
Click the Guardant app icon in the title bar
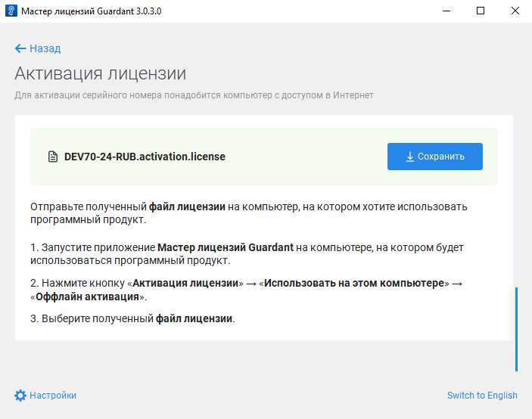(x=11, y=11)
